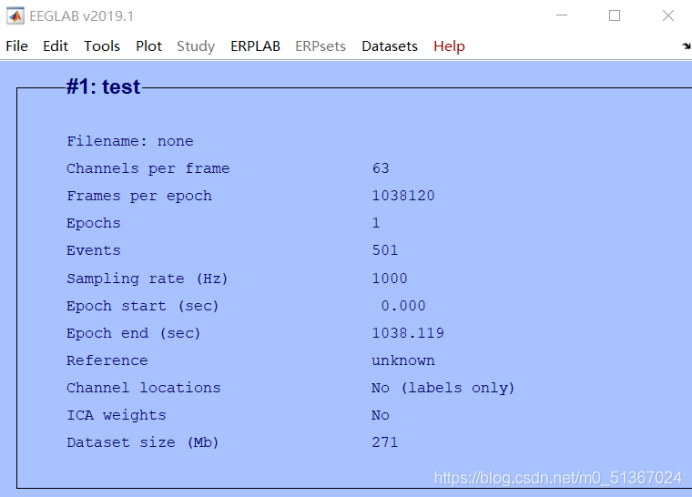The height and width of the screenshot is (497, 692).
Task: Click the sampling rate value 1000
Action: click(x=389, y=279)
